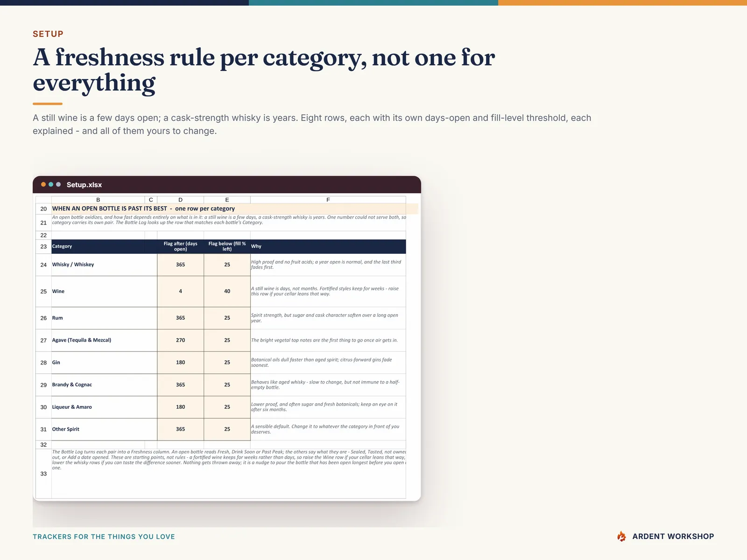
Task: Click the Gin days-open value 180
Action: 180,363
